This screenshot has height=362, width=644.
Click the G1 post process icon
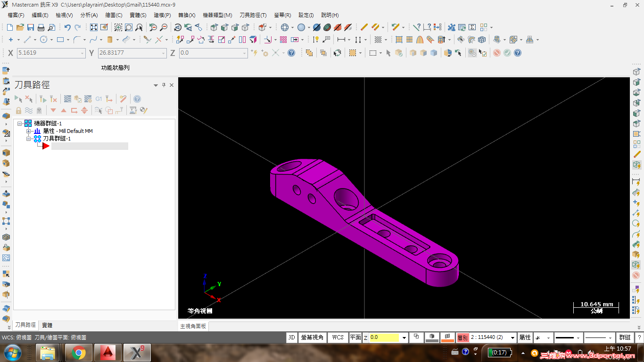click(99, 99)
